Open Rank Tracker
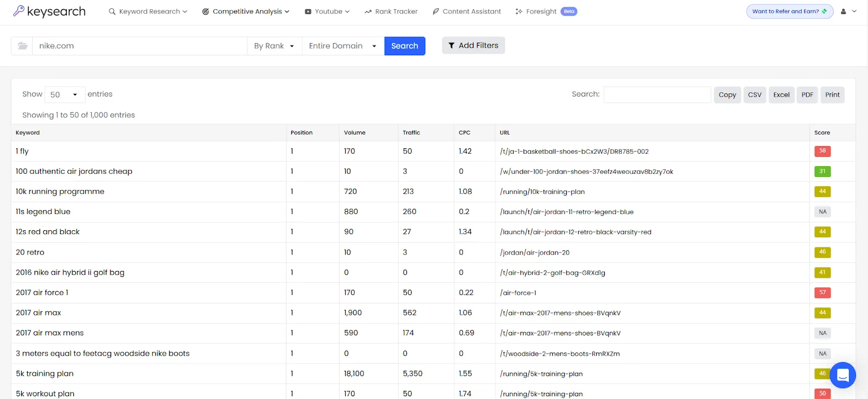 pos(391,11)
